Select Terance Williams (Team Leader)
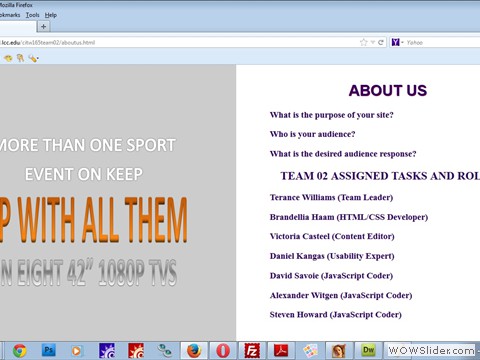Screen dimensions: 480x360 tap(331, 198)
